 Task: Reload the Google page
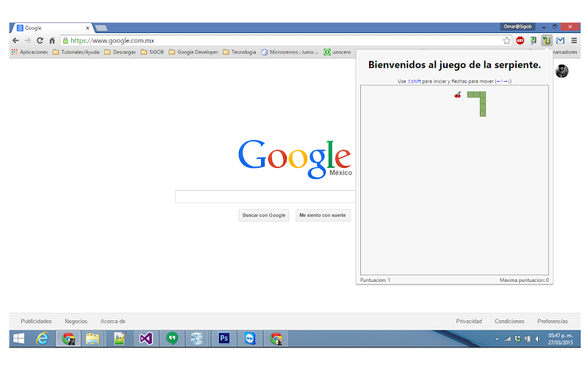pyautogui.click(x=40, y=40)
